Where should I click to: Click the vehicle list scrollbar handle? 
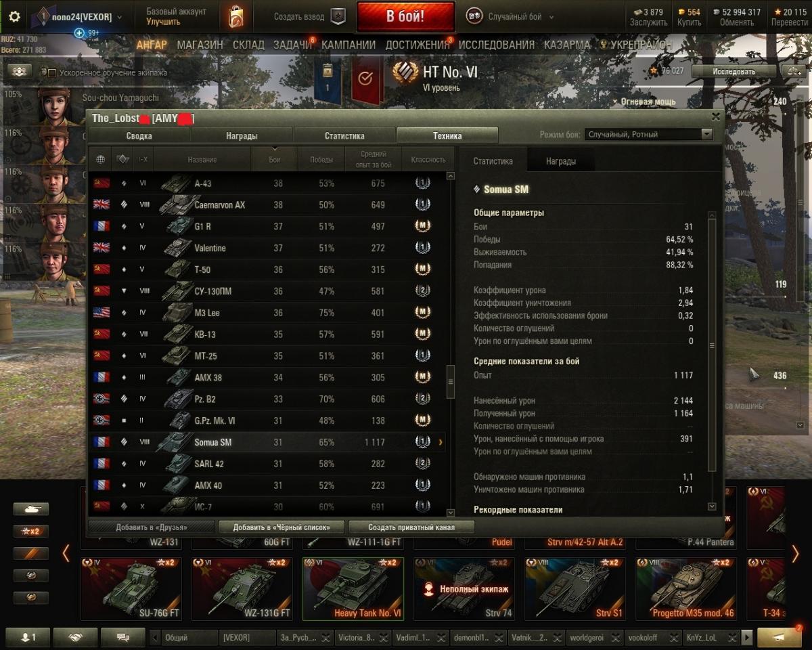pos(451,383)
